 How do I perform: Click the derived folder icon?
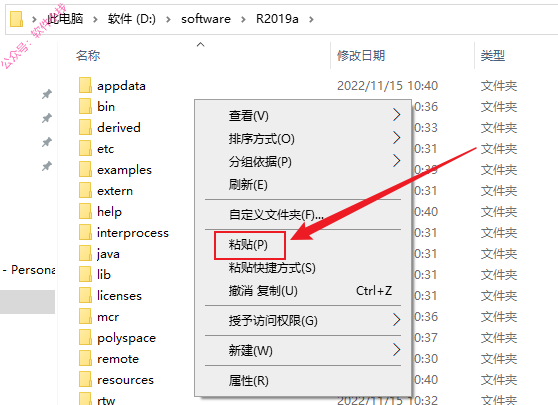tap(85, 127)
